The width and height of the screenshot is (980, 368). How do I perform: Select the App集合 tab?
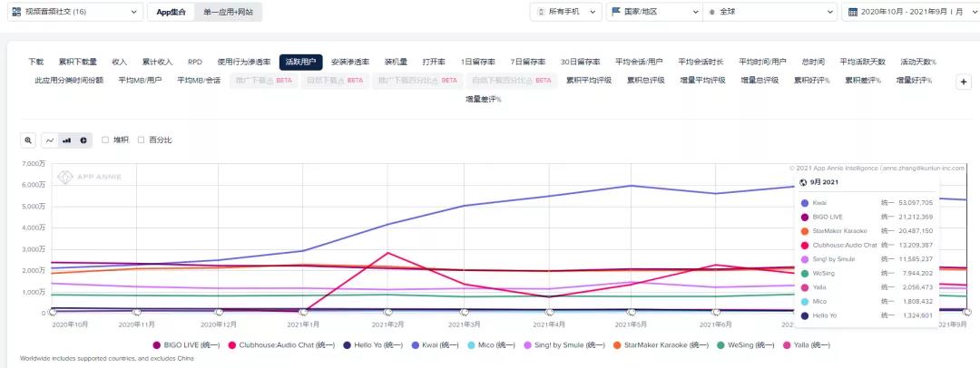point(171,12)
